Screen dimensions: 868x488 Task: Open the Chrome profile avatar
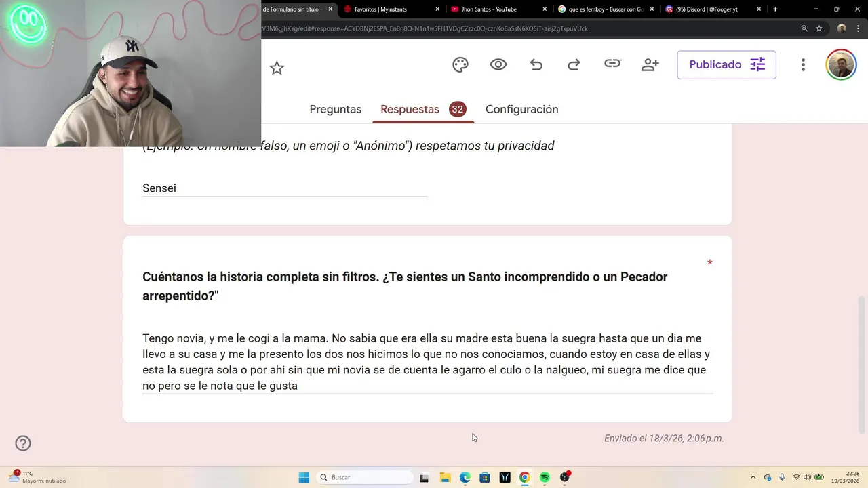[842, 28]
